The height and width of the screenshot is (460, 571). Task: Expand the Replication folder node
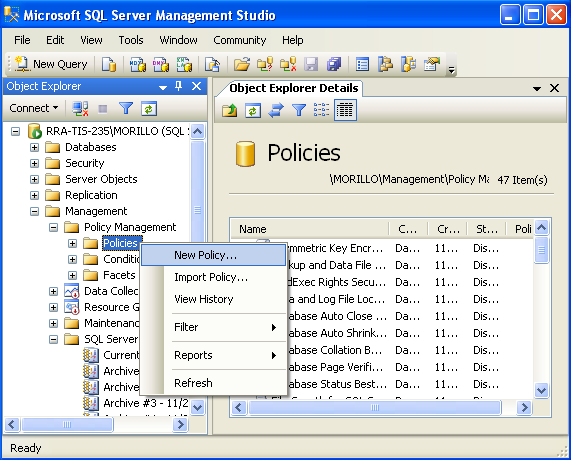coord(34,195)
